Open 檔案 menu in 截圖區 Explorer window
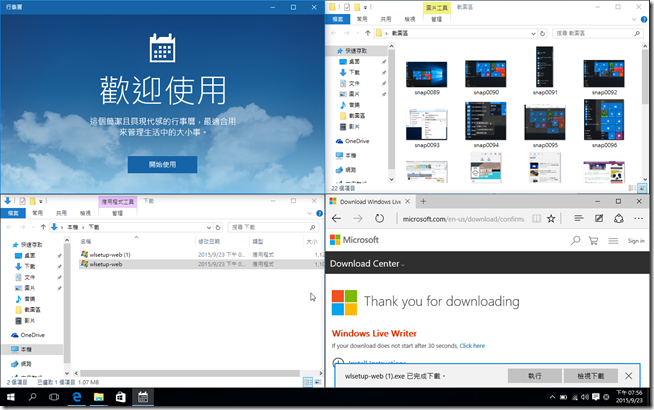This screenshot has height=410, width=654. (x=338, y=19)
